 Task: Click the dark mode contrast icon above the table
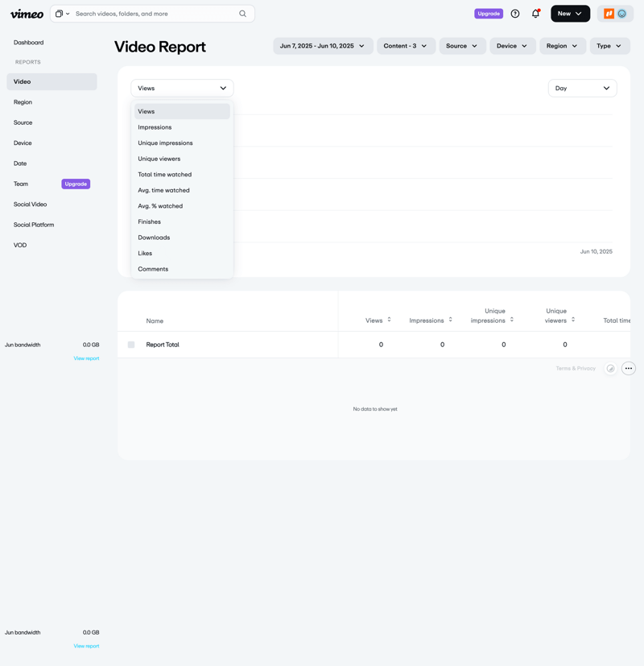pos(610,368)
